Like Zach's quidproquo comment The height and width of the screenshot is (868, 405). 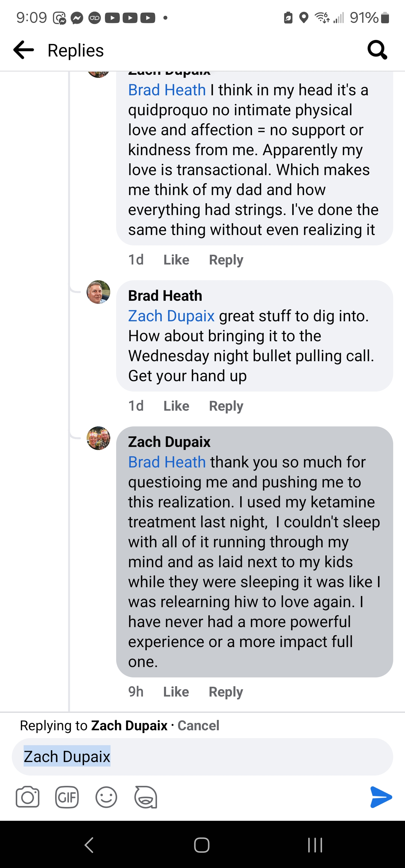coord(176,260)
